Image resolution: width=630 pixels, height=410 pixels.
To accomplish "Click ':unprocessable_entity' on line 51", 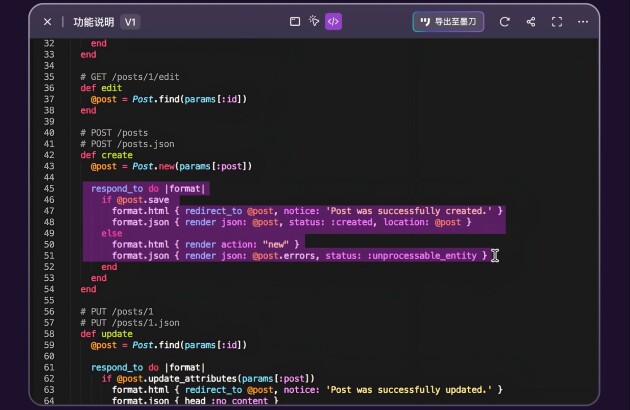I will [422, 256].
